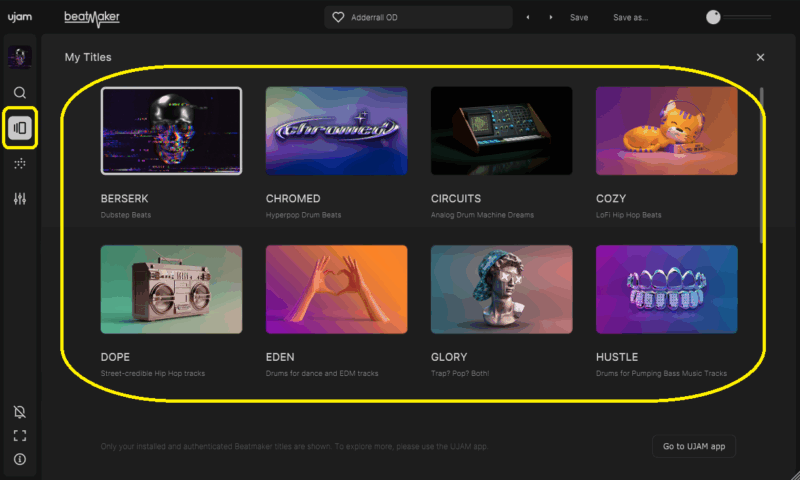The width and height of the screenshot is (800, 480).
Task: Click the LoFi Hip Hop Beats subtitle
Action: [629, 215]
